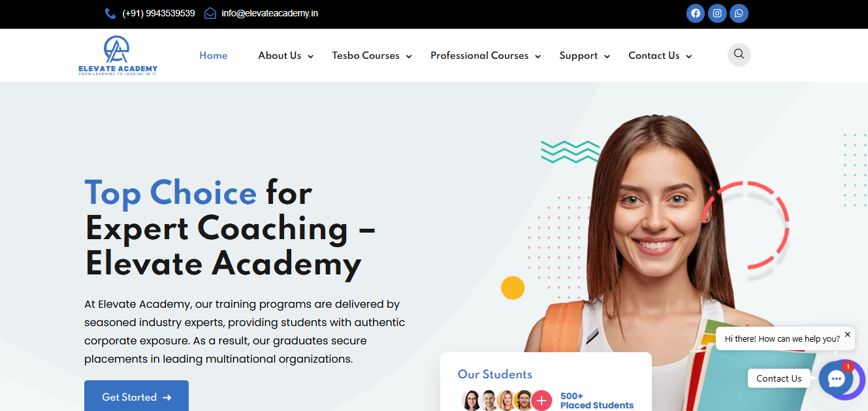Expand the Professional Courses dropdown
Screen dimensions: 868x411
[485, 56]
